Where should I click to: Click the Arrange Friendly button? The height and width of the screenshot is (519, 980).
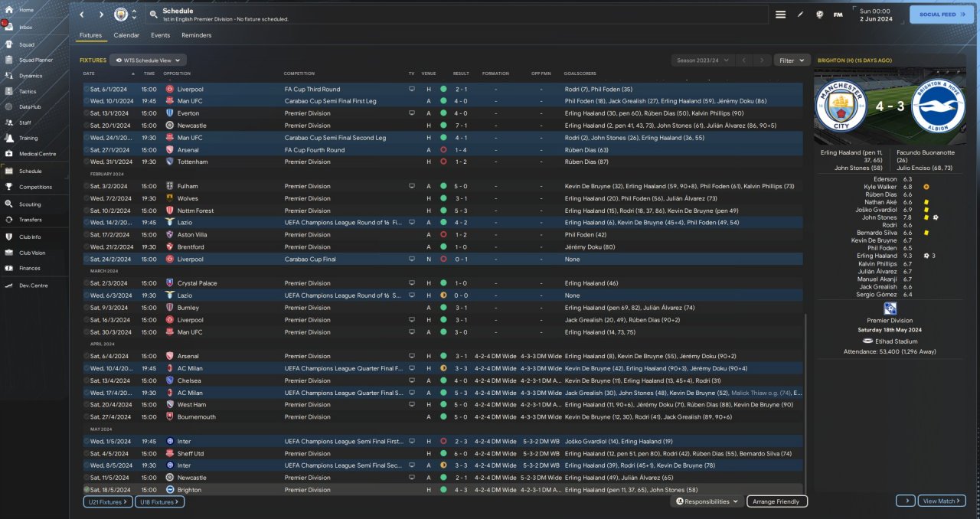(x=776, y=501)
